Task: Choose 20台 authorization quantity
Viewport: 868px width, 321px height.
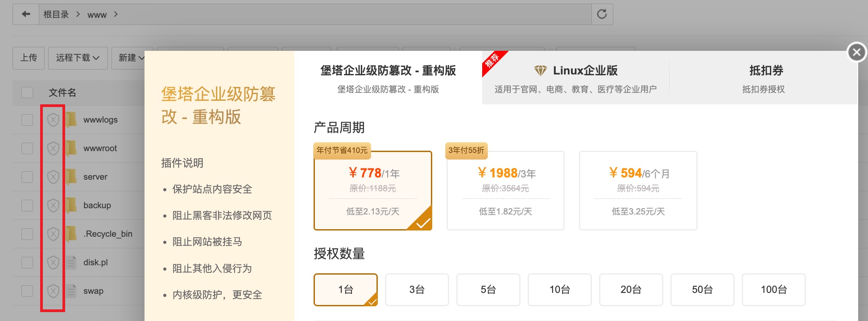Action: [631, 290]
